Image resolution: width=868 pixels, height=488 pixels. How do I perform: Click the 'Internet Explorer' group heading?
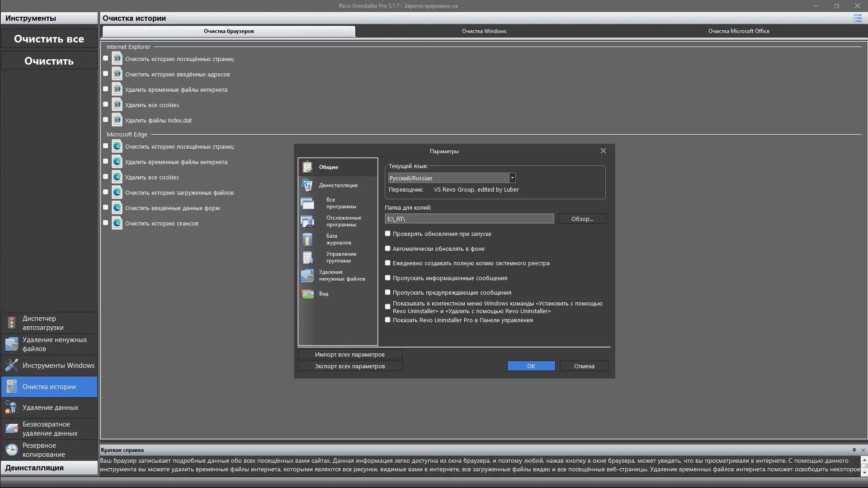[128, 47]
